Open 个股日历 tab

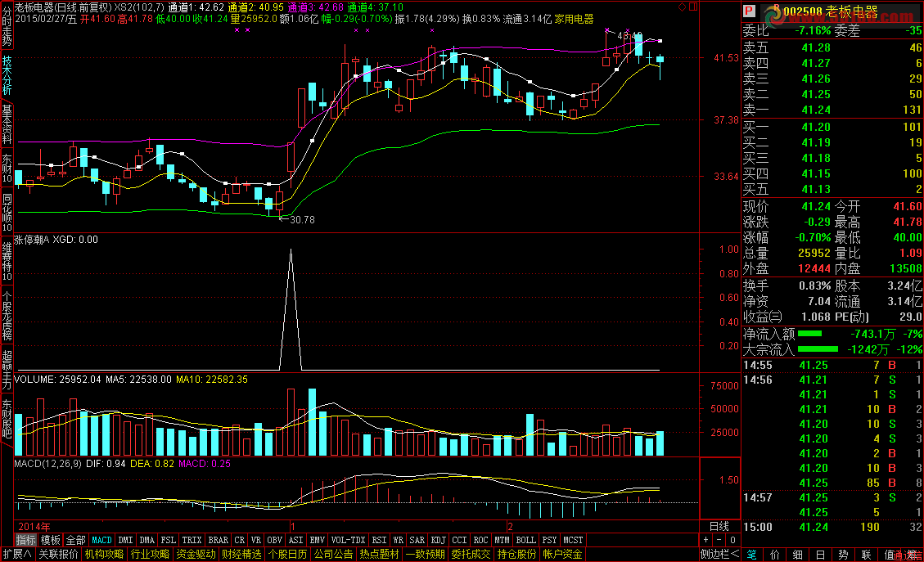287,555
